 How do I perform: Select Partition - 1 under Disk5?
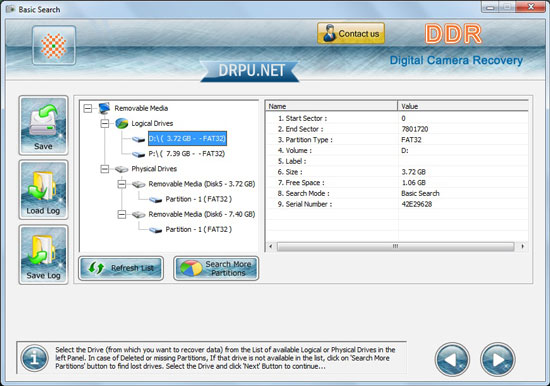pos(199,199)
